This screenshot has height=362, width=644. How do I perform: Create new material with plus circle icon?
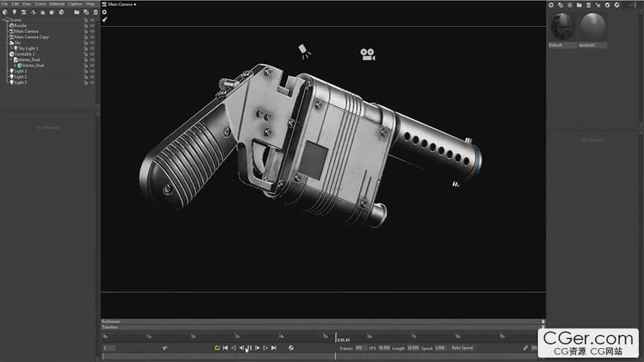click(551, 5)
